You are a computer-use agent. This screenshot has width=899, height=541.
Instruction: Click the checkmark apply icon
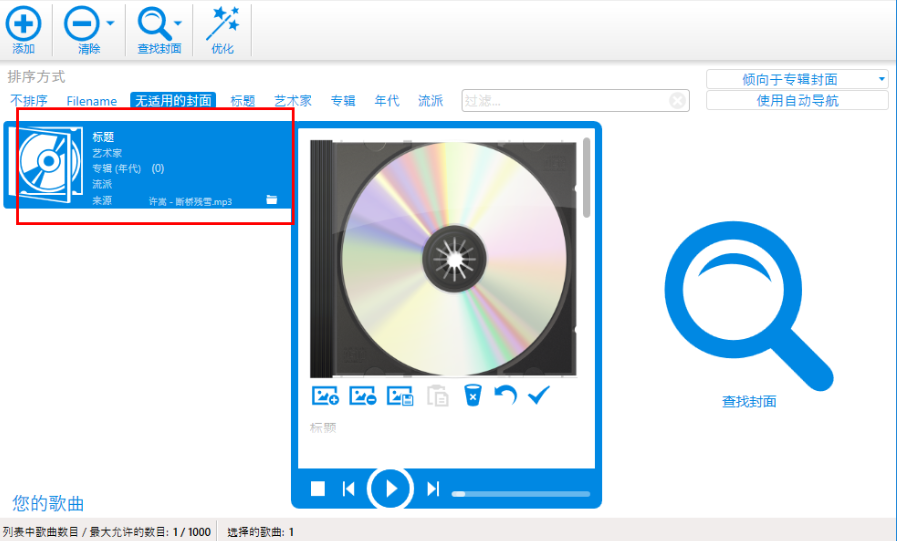[x=539, y=395]
